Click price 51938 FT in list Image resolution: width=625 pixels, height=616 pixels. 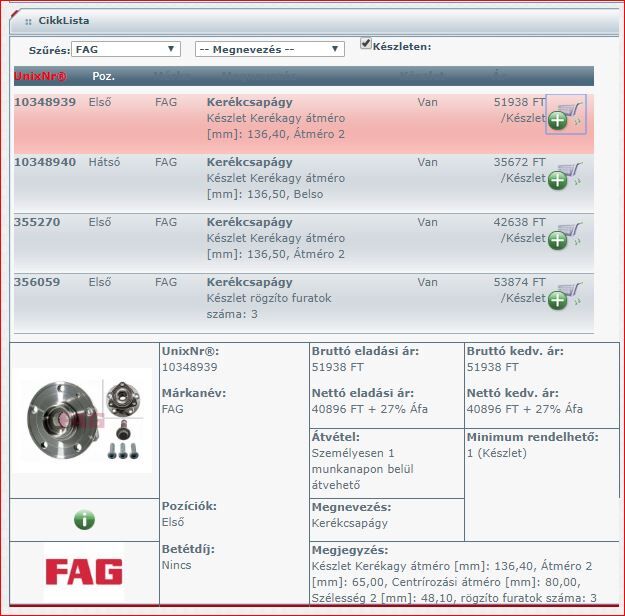[x=519, y=102]
